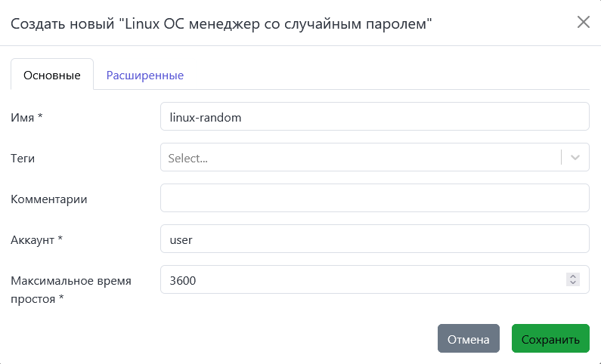Click the Аккаунт field label
The width and height of the screenshot is (601, 364).
click(x=36, y=239)
